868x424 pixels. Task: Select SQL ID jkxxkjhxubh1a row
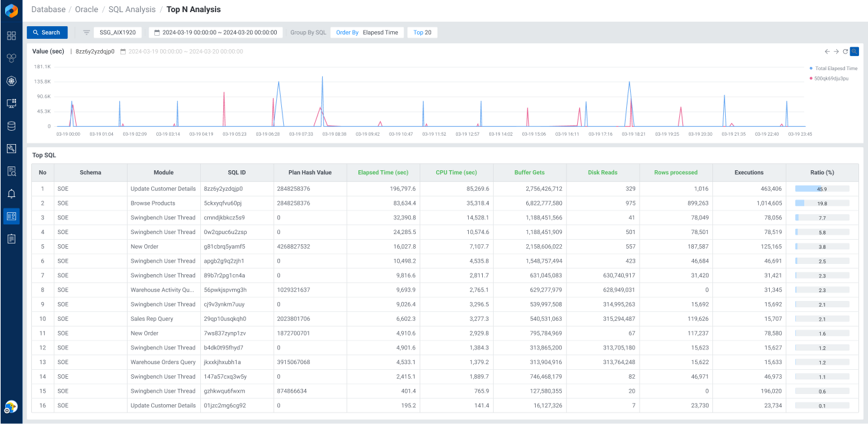[445, 362]
